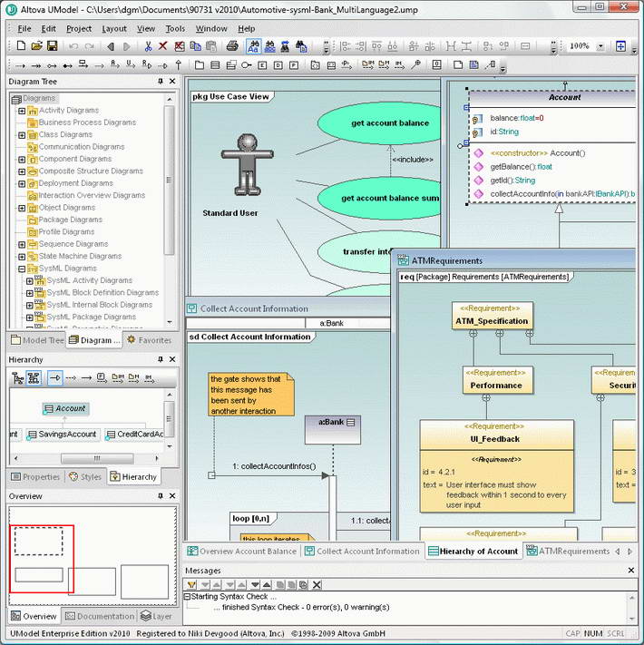Switch to the Documentation tab
The height and width of the screenshot is (645, 644).
[x=100, y=616]
